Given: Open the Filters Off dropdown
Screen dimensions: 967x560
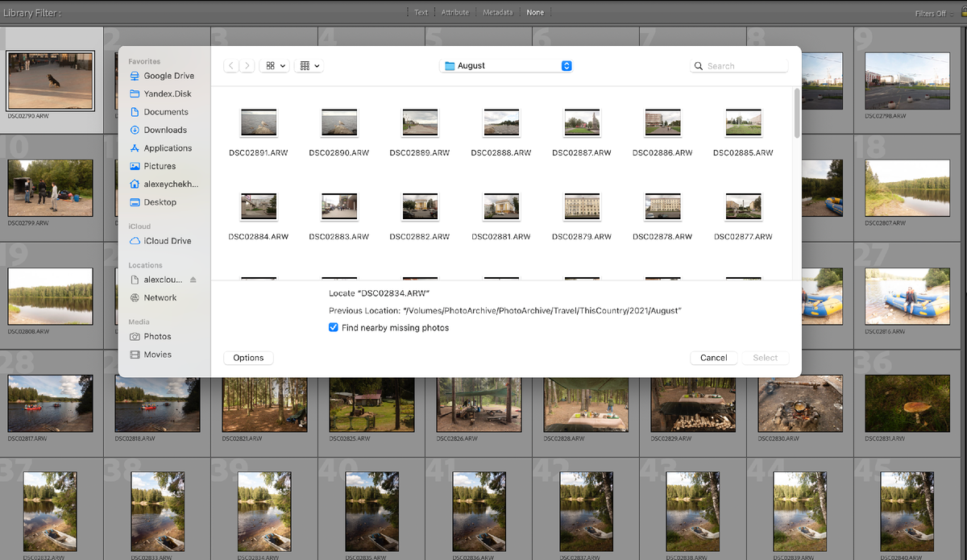Looking at the screenshot, I should click(x=935, y=14).
